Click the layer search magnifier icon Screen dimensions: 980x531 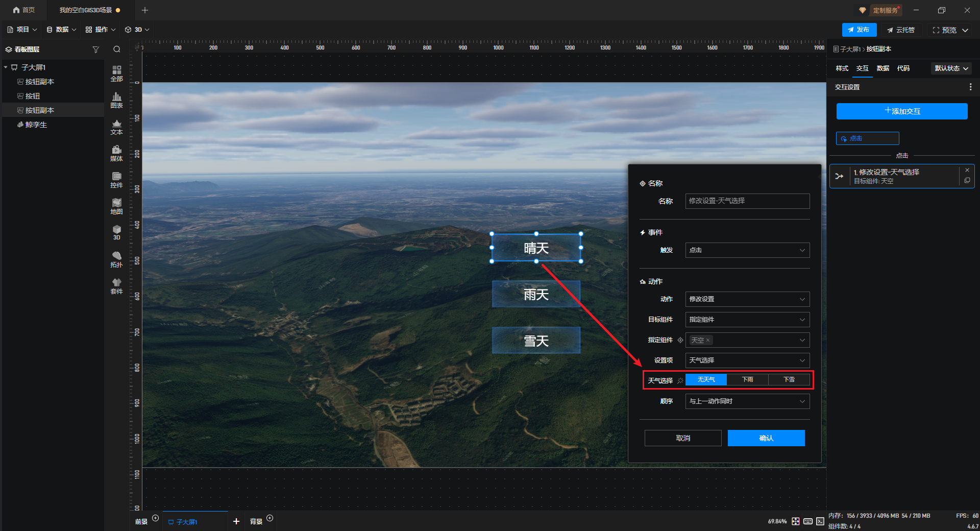point(117,50)
